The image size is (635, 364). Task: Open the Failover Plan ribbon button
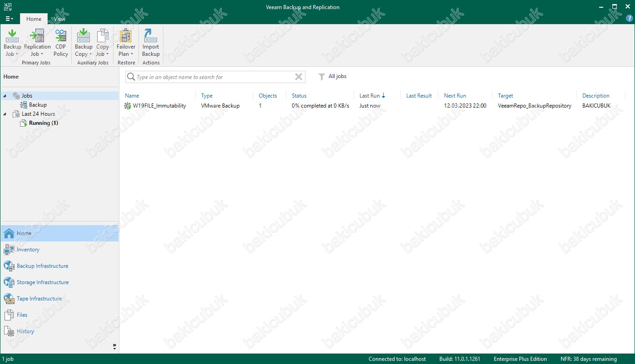(126, 43)
